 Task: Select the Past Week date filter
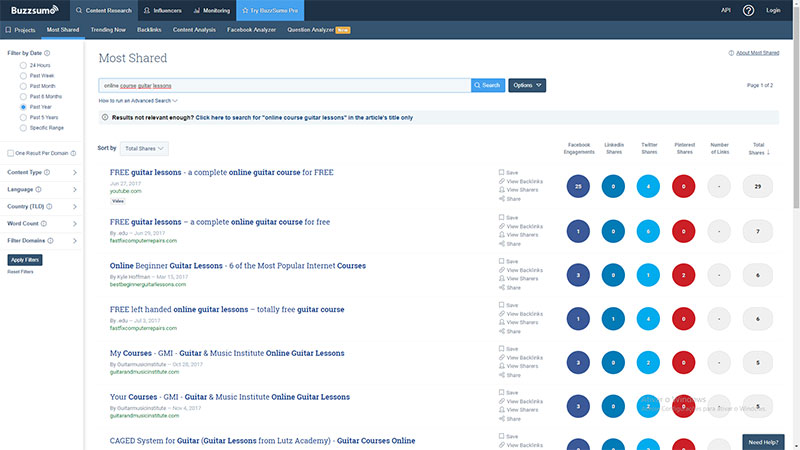23,76
